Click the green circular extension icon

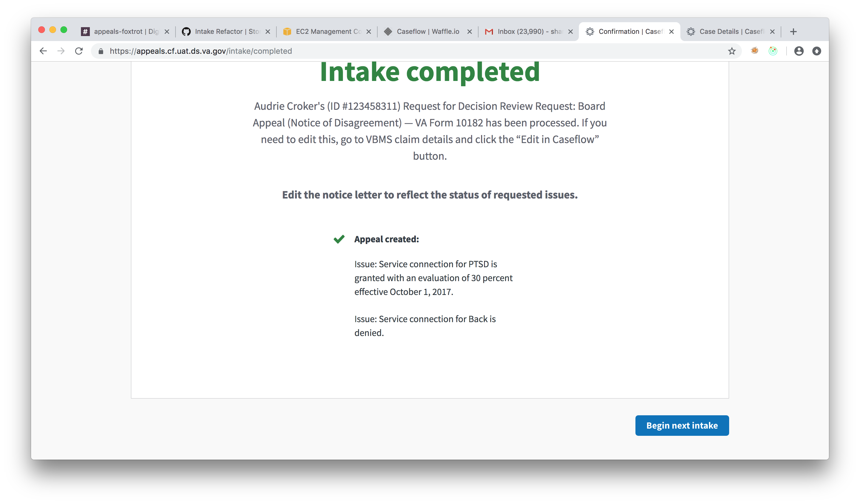click(773, 51)
